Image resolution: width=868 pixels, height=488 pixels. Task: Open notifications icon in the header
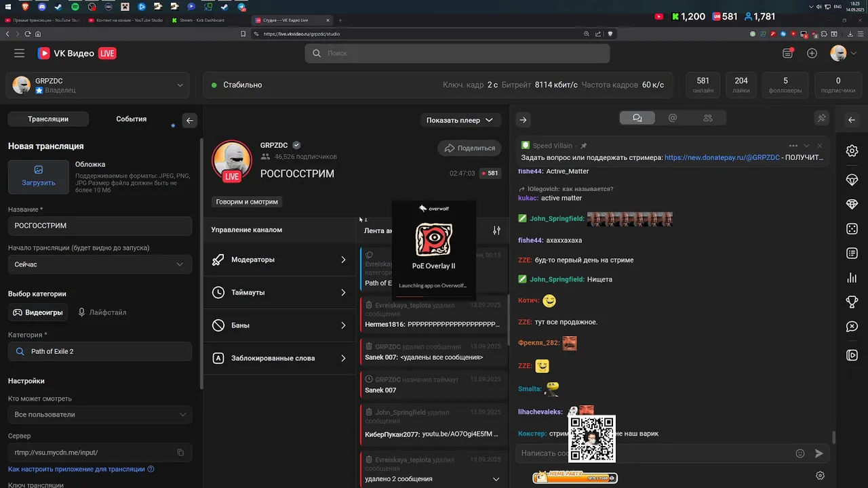pos(787,53)
